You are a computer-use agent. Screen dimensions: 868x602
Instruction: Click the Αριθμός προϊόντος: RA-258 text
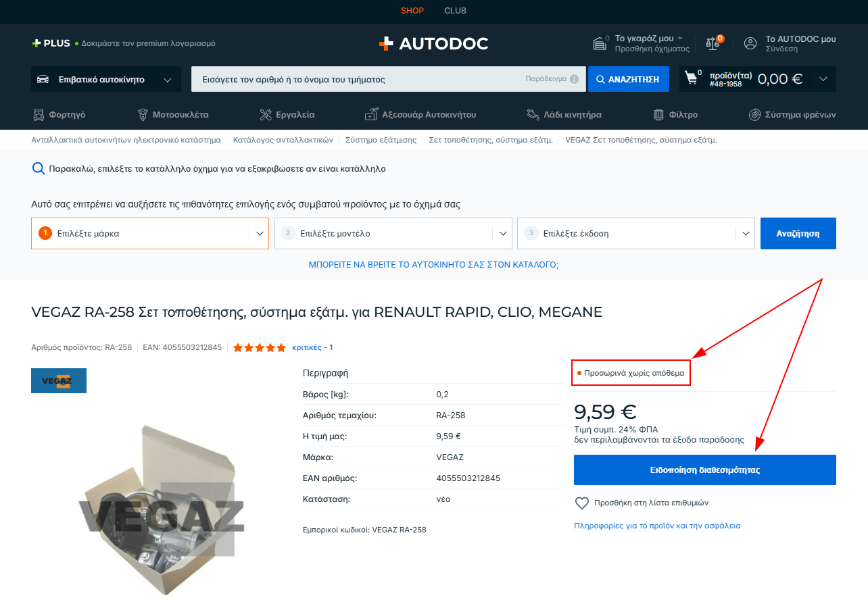point(82,347)
